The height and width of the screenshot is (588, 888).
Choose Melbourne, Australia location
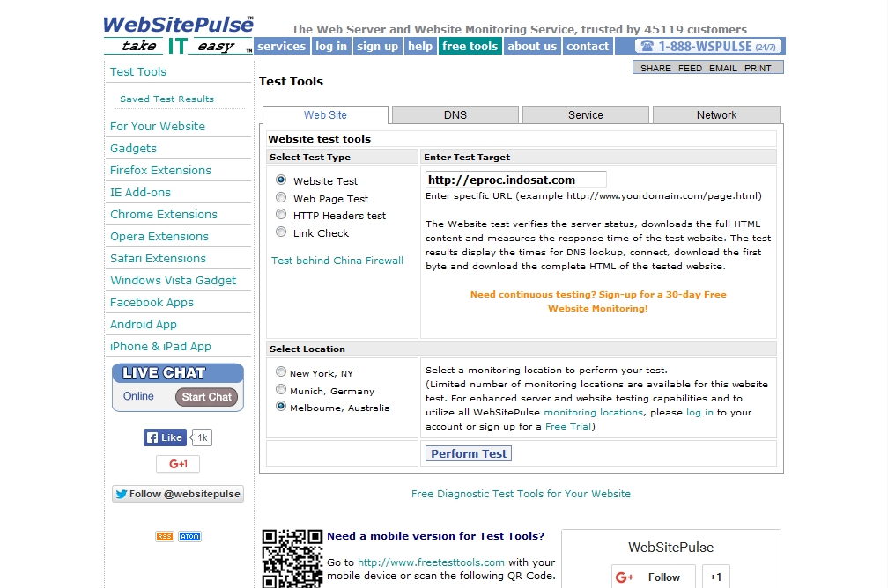tap(281, 407)
